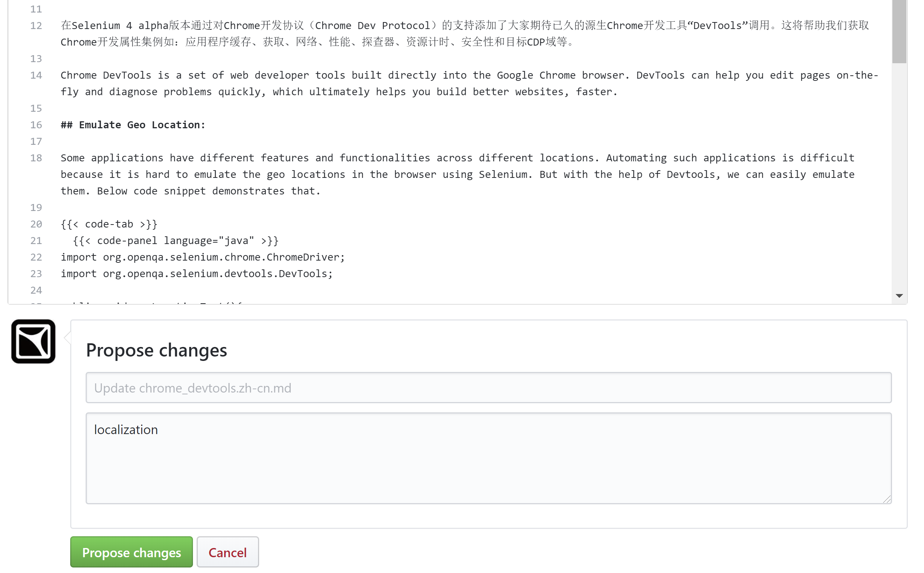The image size is (924, 573).
Task: Click the user avatar icon
Action: (33, 341)
